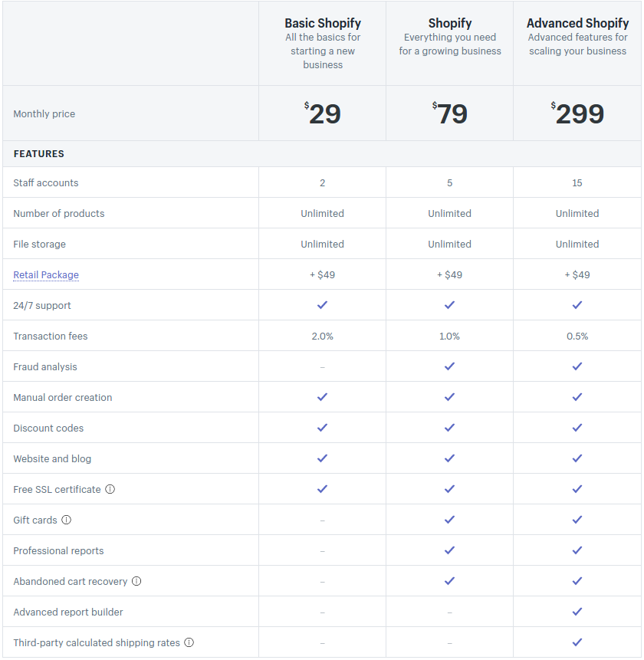Click the Fraud analysis checkmark in the Shopify column

pos(449,366)
